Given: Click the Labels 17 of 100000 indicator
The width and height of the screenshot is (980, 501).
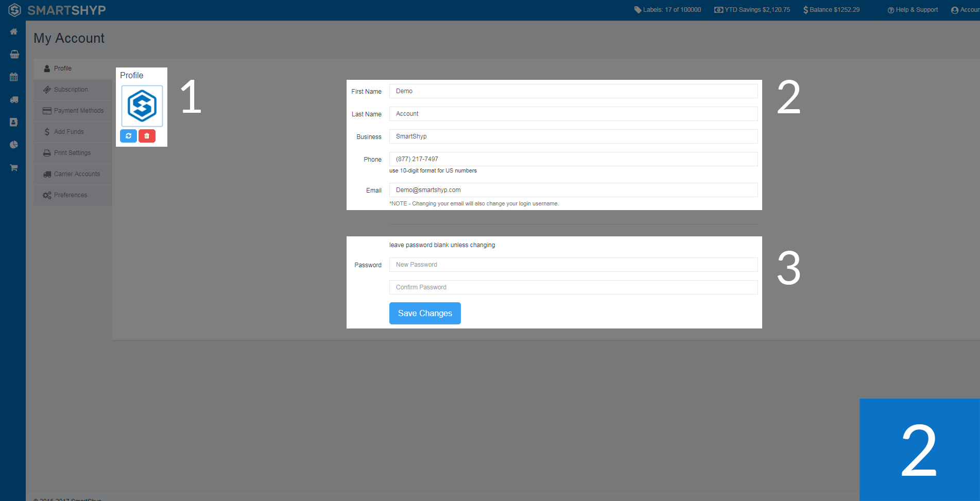Looking at the screenshot, I should pos(667,10).
